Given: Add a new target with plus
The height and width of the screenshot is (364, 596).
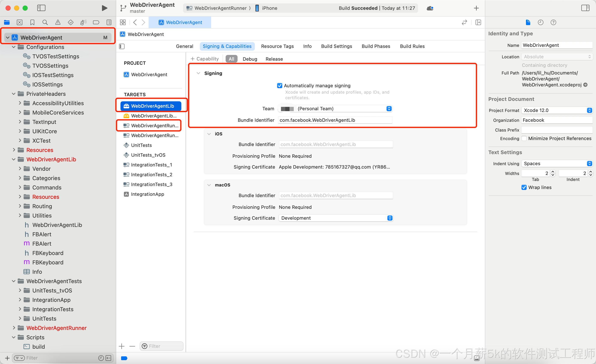Looking at the screenshot, I should pyautogui.click(x=122, y=346).
